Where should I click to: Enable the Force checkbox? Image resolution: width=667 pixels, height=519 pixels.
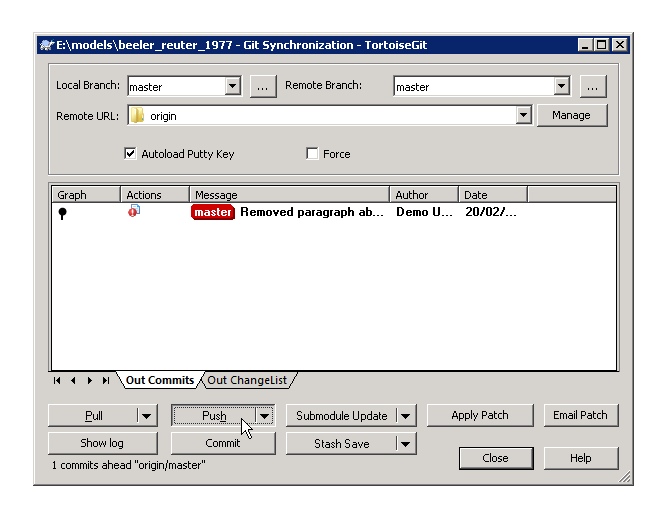tap(312, 153)
